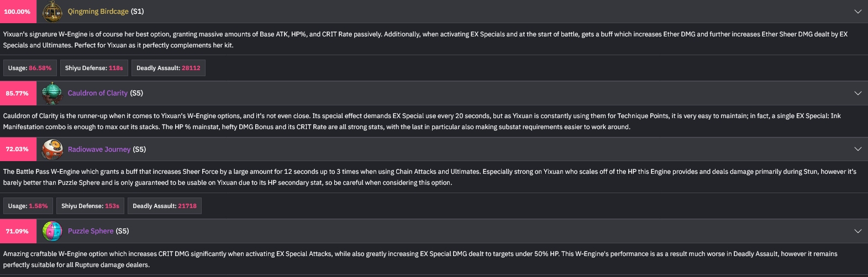This screenshot has height=277, width=868.
Task: Click the 72.03% rating badge
Action: pyautogui.click(x=18, y=149)
